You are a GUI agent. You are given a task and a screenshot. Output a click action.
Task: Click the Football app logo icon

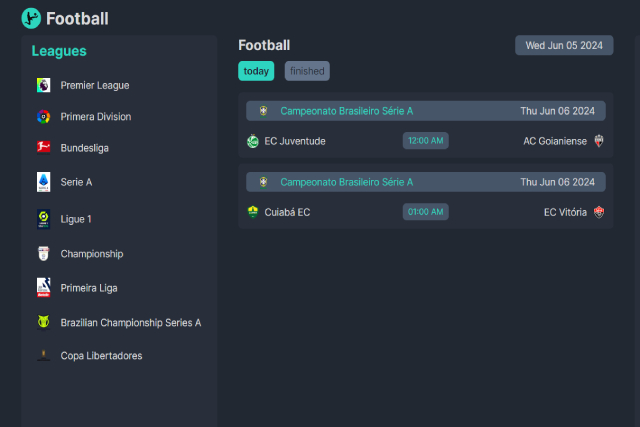[x=31, y=18]
